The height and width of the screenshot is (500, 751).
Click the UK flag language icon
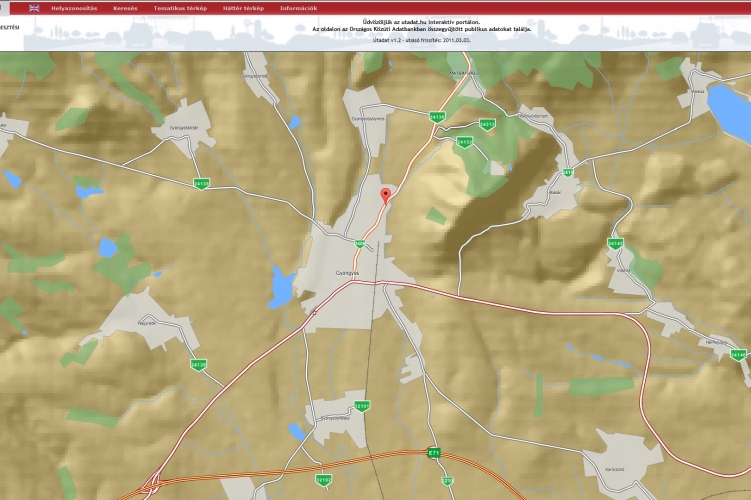34,8
